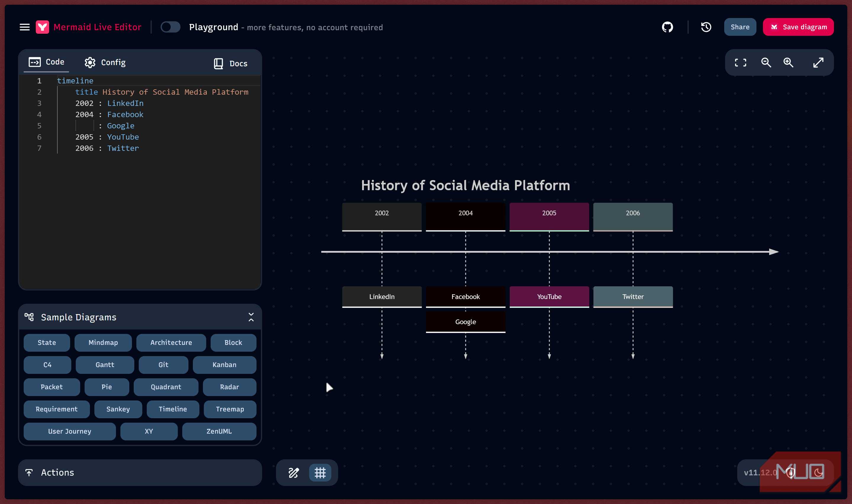Load the Packet sample diagram
852x504 pixels.
pyautogui.click(x=51, y=387)
